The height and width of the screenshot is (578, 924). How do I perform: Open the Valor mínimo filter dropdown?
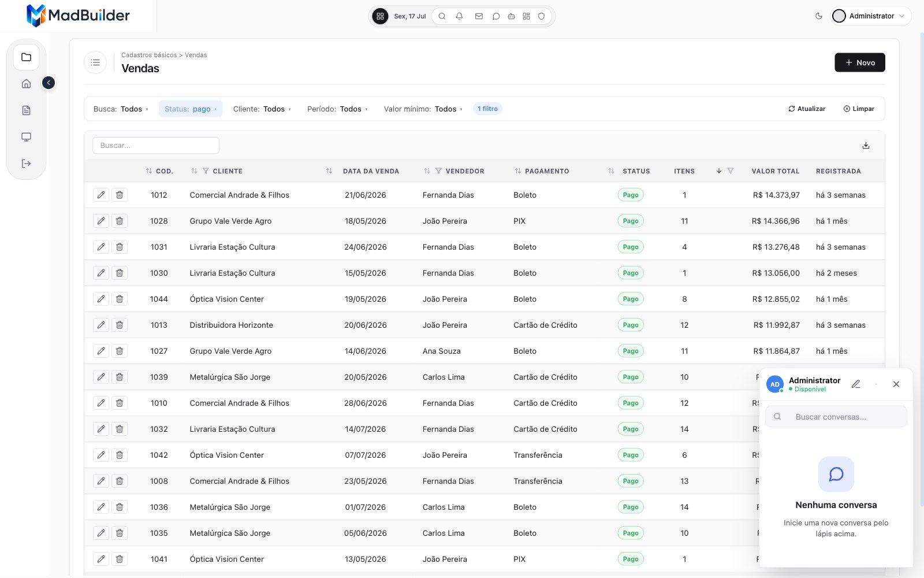[x=423, y=109]
